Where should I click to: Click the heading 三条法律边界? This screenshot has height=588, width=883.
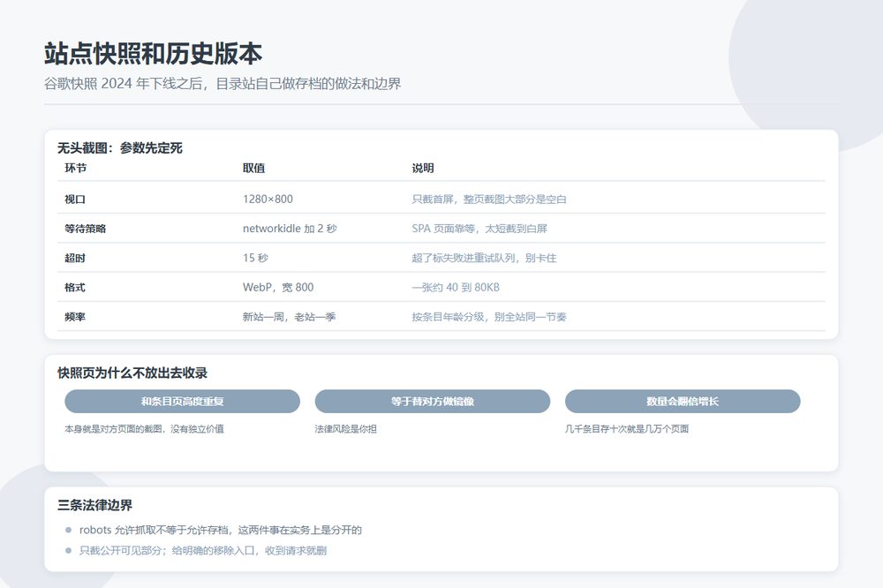pos(94,505)
